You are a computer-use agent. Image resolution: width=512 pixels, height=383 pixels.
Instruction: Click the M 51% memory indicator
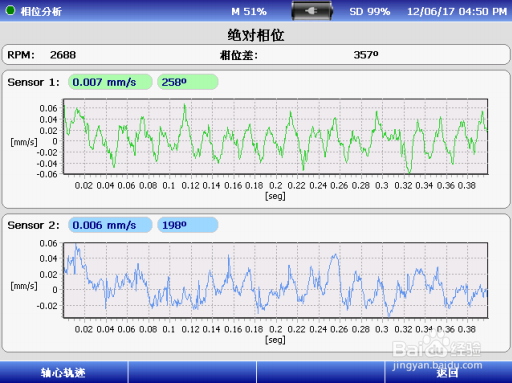tap(249, 12)
